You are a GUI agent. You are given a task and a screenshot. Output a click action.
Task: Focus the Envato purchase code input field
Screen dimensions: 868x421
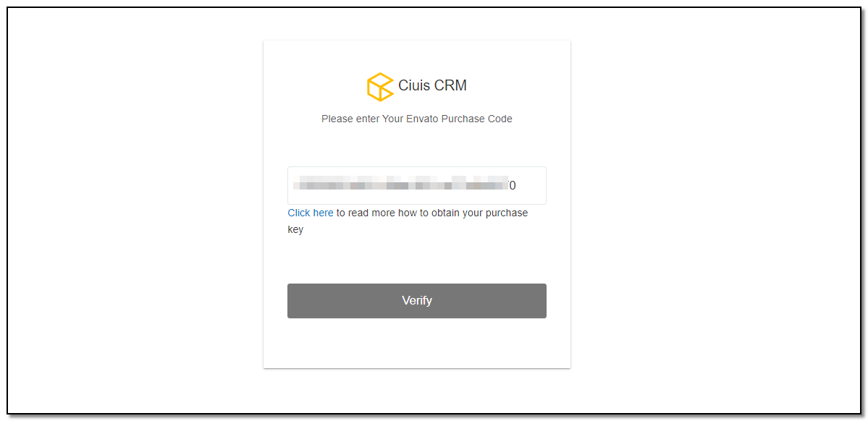tap(417, 185)
